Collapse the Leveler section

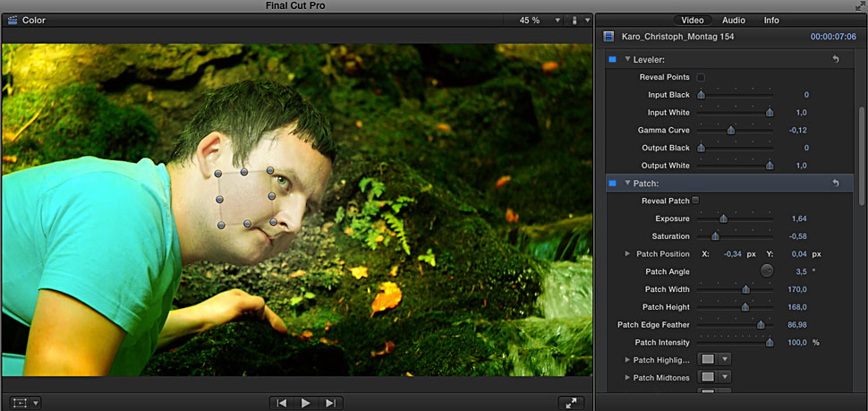[627, 59]
